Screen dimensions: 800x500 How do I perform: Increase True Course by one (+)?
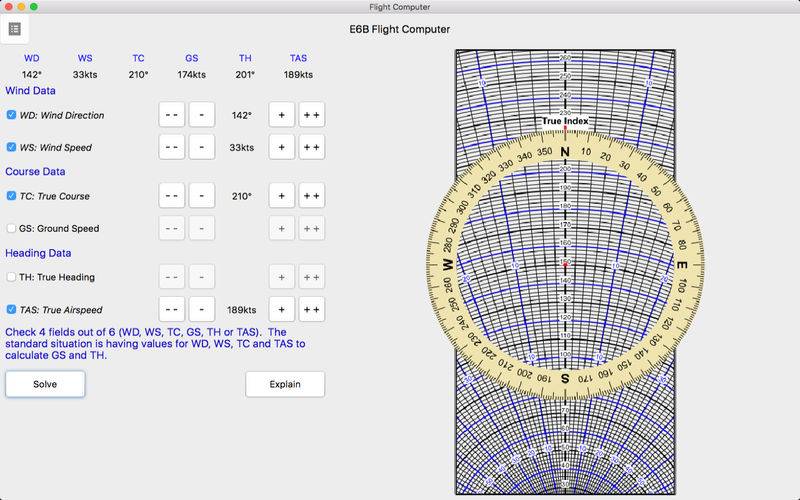[282, 196]
